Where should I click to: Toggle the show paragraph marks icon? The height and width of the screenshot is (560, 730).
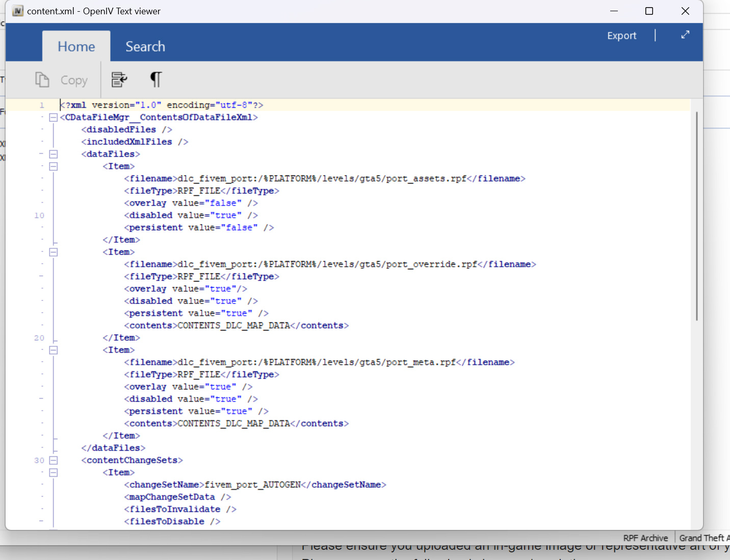tap(156, 80)
